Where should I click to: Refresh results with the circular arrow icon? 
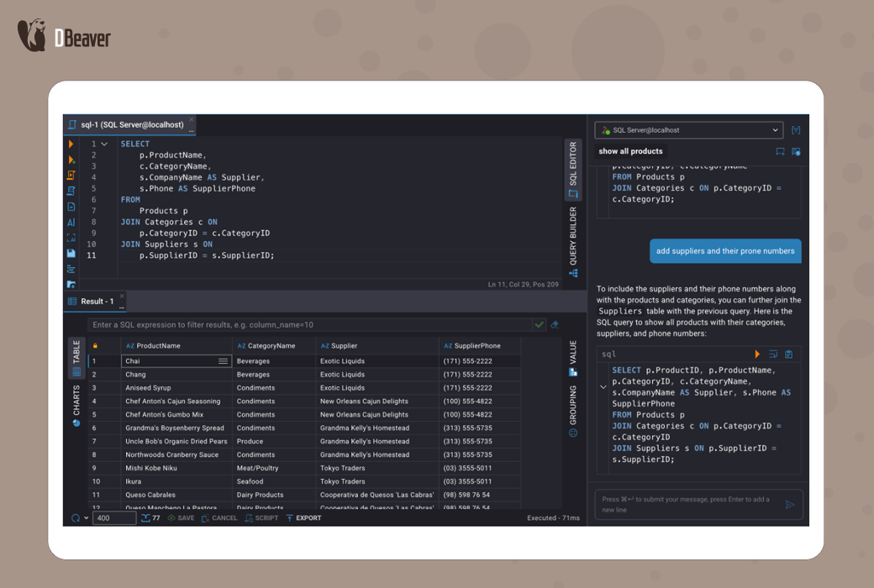(x=75, y=518)
